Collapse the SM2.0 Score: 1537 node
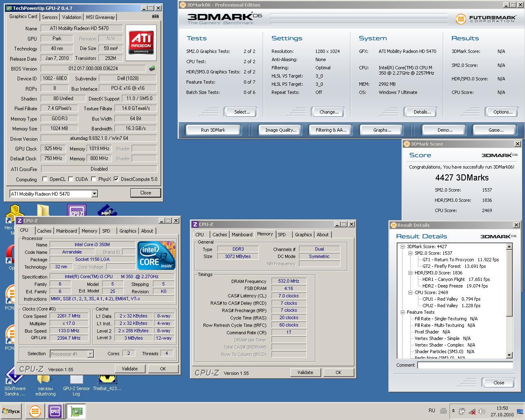 [x=410, y=253]
